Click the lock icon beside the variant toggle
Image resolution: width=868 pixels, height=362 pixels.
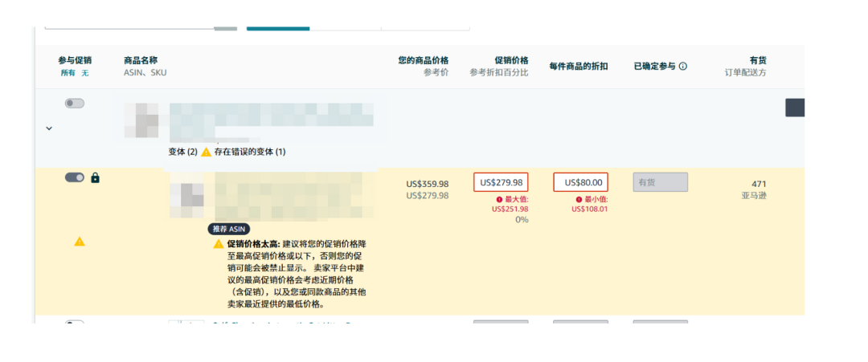[96, 177]
